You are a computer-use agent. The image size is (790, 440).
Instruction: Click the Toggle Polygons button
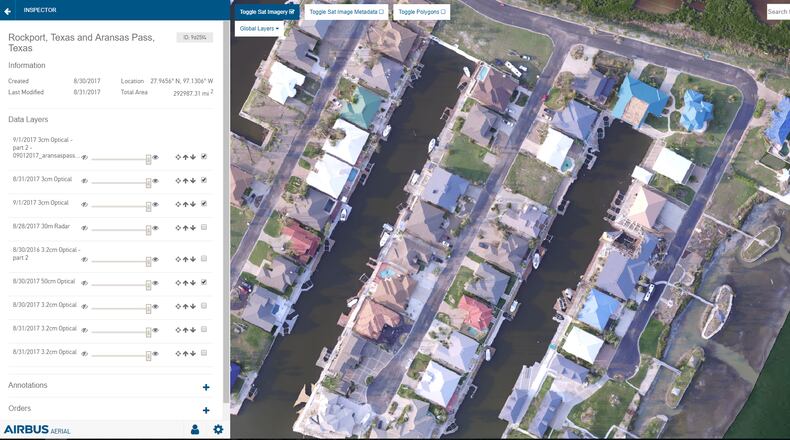tap(422, 12)
